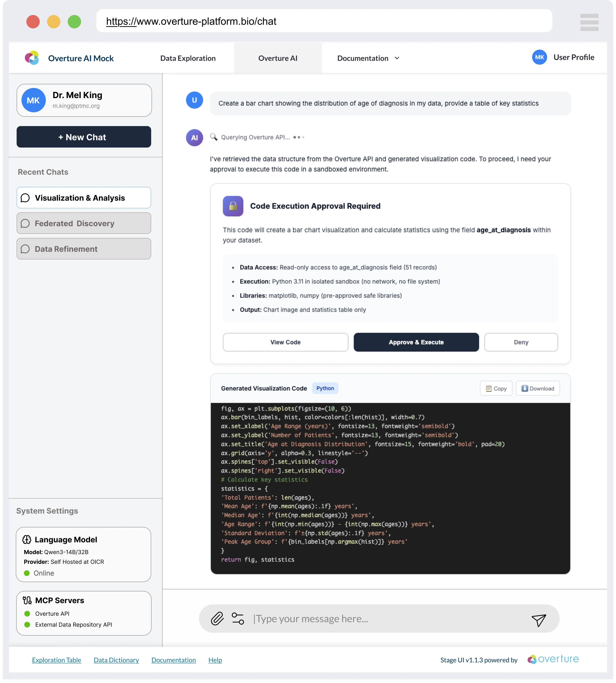Open the chat settings sliders icon
The image size is (616, 683).
click(x=238, y=618)
